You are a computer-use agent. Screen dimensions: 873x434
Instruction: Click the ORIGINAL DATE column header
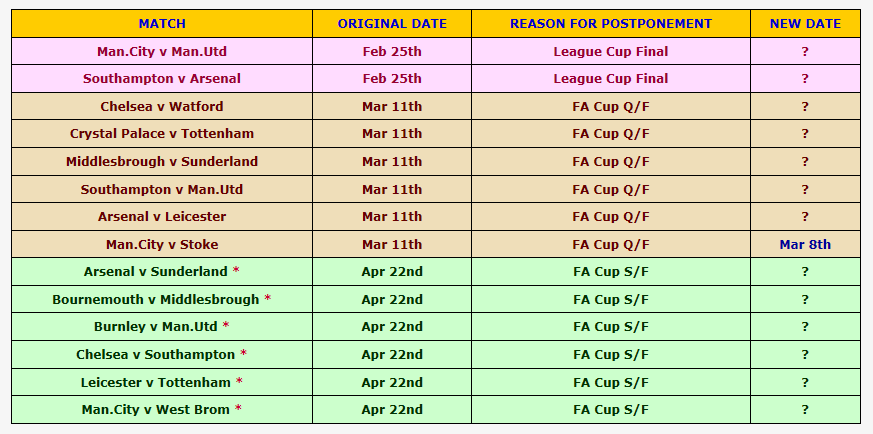(x=392, y=23)
